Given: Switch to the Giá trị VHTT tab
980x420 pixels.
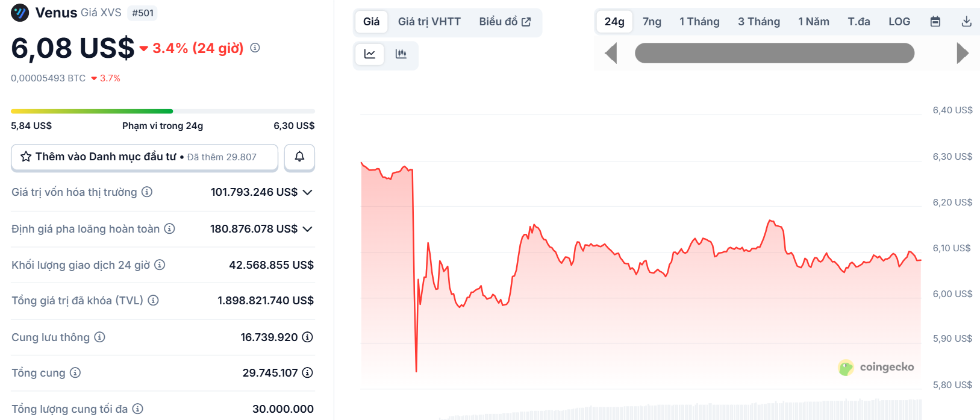Looking at the screenshot, I should coord(429,21).
